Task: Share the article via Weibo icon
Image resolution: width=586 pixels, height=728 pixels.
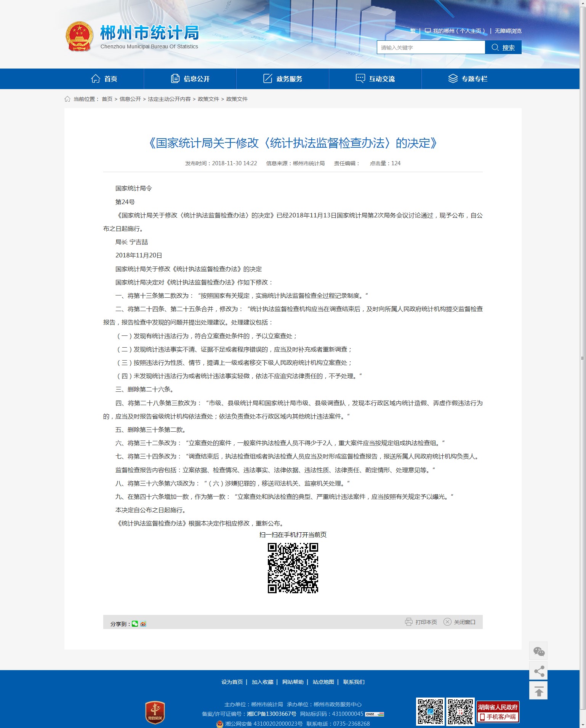Action: tap(143, 624)
